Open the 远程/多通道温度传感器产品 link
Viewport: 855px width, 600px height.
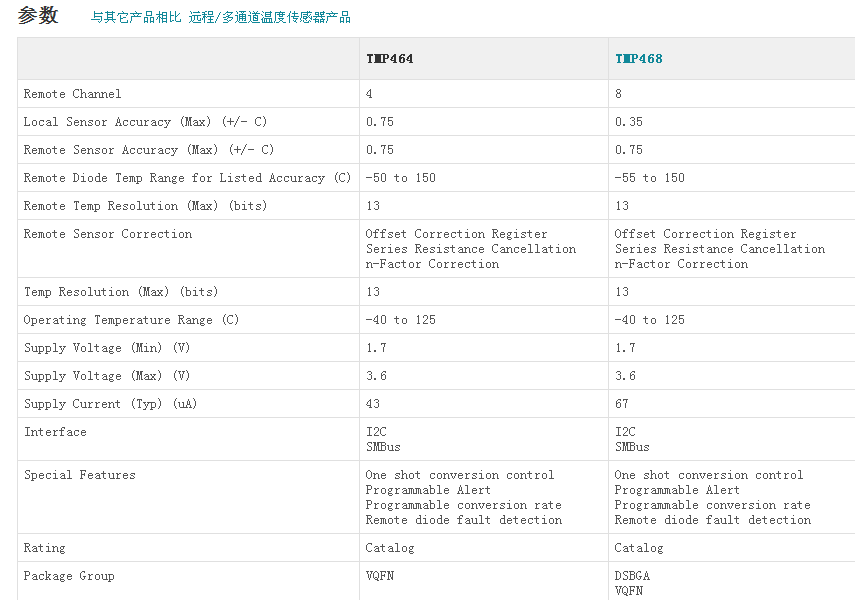click(x=269, y=17)
